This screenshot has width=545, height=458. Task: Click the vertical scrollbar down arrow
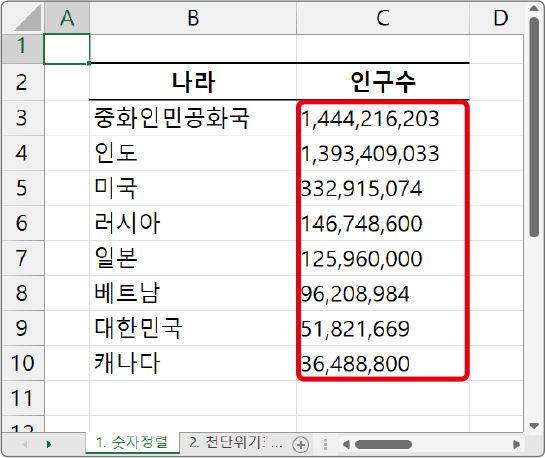point(534,426)
